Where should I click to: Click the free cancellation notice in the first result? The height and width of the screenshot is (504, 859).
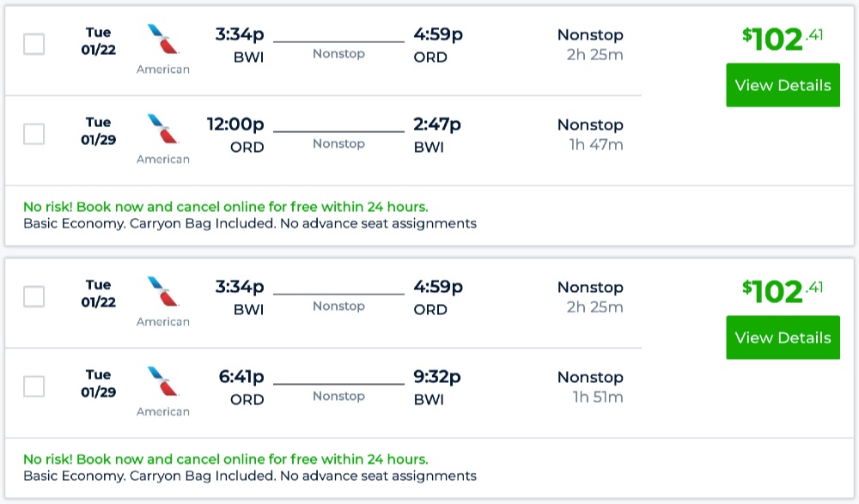pyautogui.click(x=225, y=207)
